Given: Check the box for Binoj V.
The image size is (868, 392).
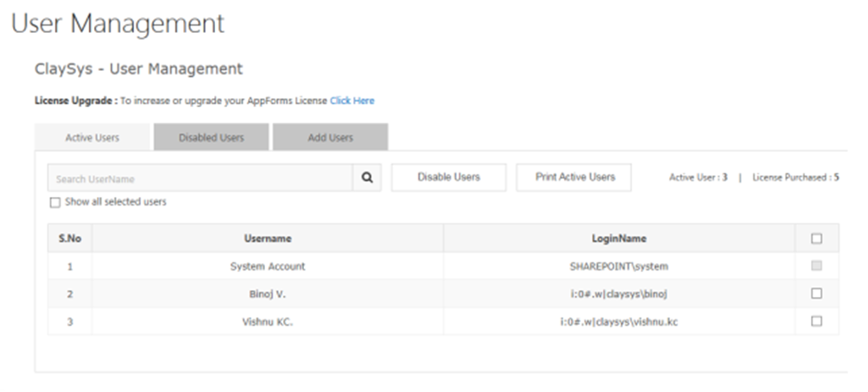Looking at the screenshot, I should [816, 294].
